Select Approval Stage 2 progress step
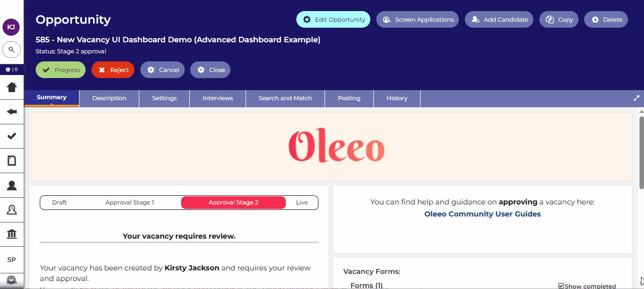The width and height of the screenshot is (644, 289). coord(233,202)
